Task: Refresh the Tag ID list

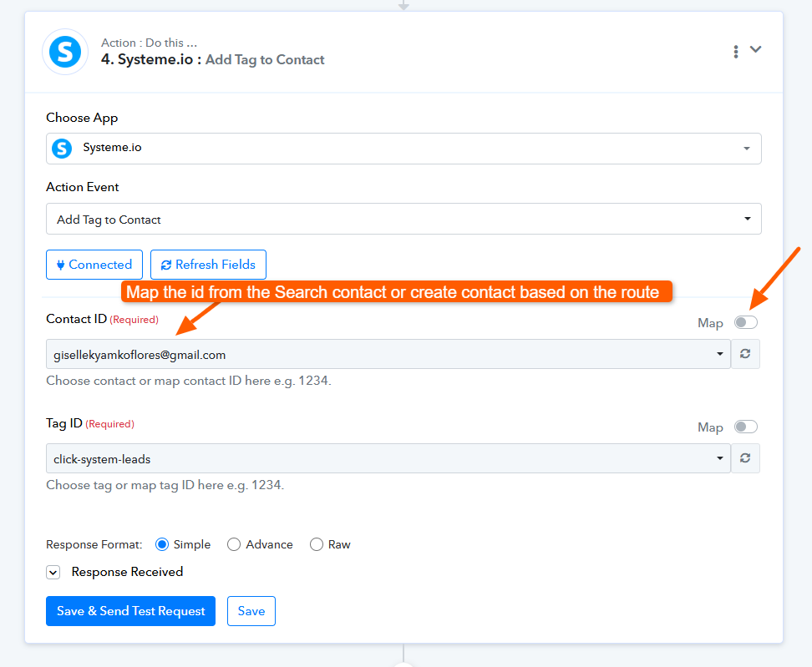Action: tap(745, 458)
